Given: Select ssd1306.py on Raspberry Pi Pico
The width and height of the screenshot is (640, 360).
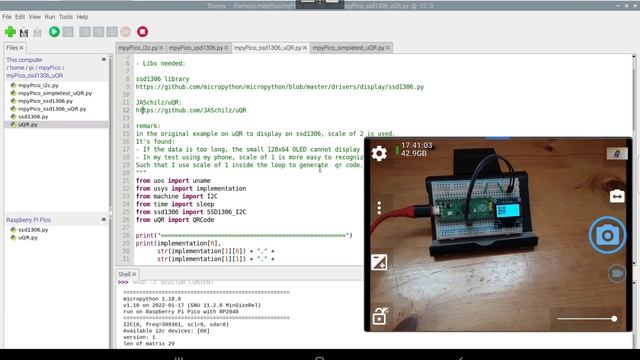Looking at the screenshot, I should click(x=33, y=230).
